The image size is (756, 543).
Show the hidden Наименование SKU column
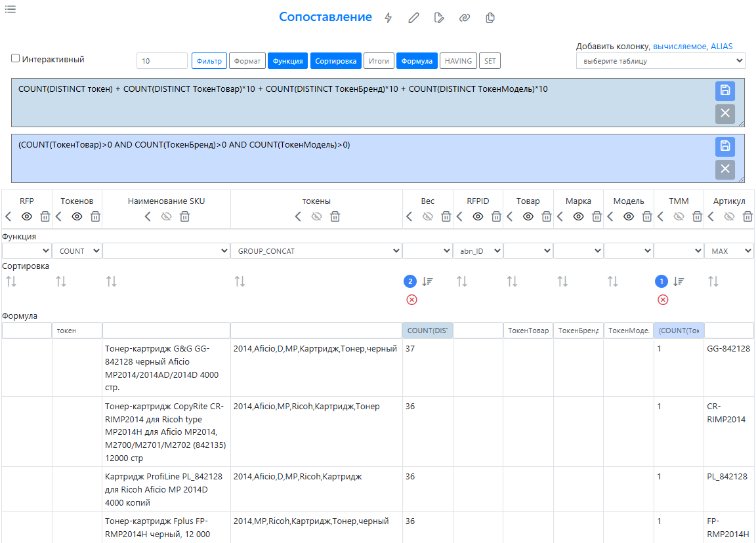click(166, 217)
